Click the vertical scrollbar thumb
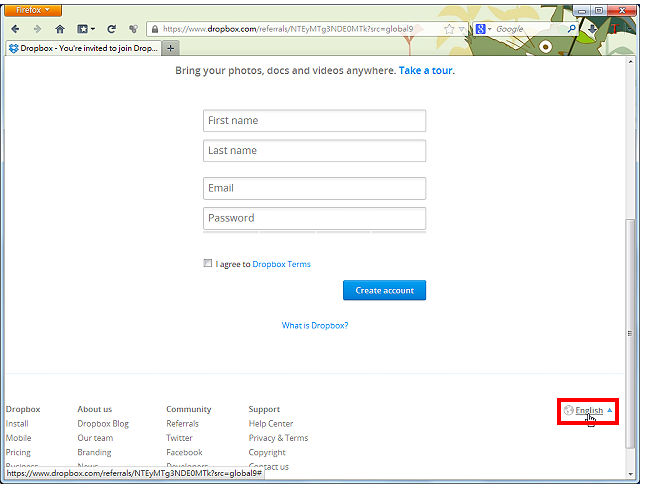Screen dimensions: 647x486 pos(630,333)
